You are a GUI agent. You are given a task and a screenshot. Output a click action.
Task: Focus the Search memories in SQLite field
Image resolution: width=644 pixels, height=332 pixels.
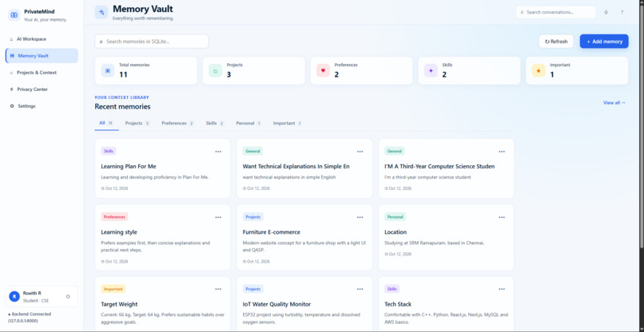[152, 41]
